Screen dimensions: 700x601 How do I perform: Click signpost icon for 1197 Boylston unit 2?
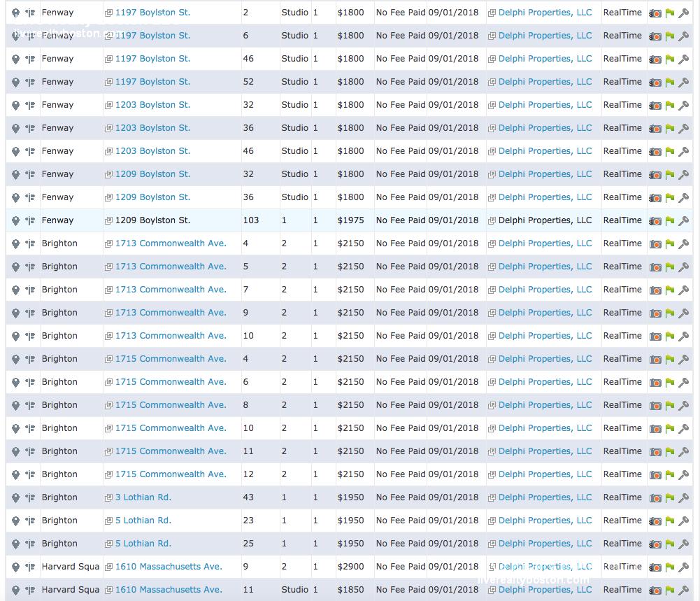30,13
